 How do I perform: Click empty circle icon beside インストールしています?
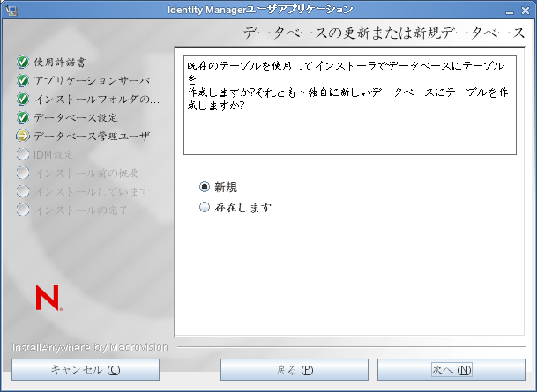point(23,191)
